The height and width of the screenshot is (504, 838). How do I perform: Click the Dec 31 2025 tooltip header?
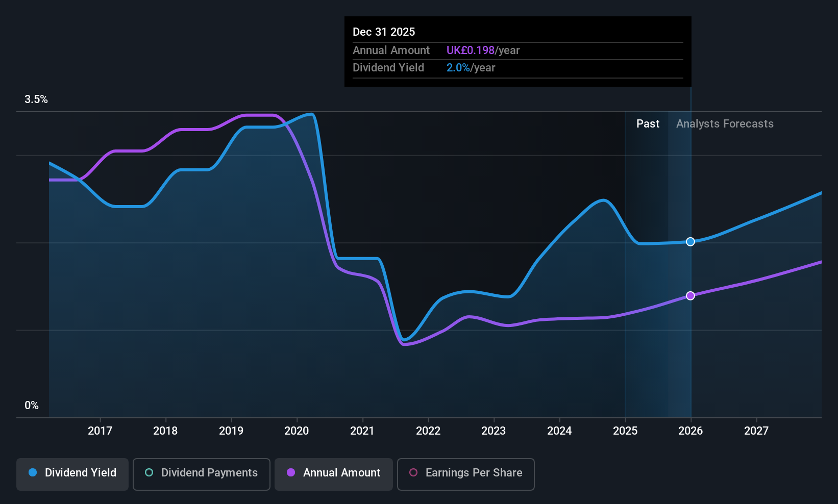pyautogui.click(x=384, y=32)
